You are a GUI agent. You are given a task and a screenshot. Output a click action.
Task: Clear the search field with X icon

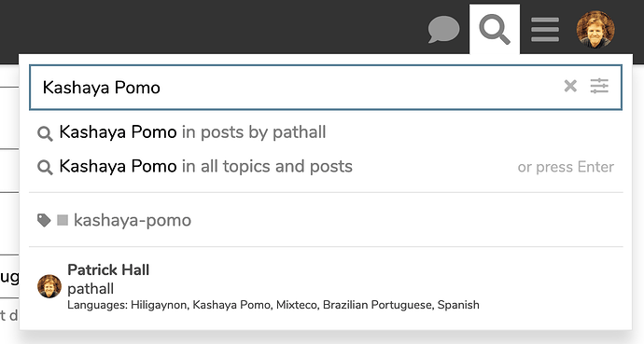pyautogui.click(x=570, y=86)
